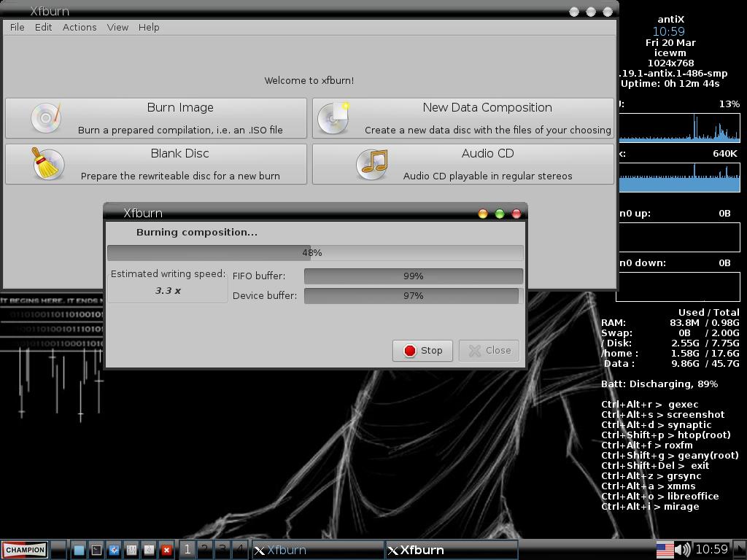Screen dimensions: 747x560
Task: Click the red stop sign icon
Action: (x=410, y=351)
